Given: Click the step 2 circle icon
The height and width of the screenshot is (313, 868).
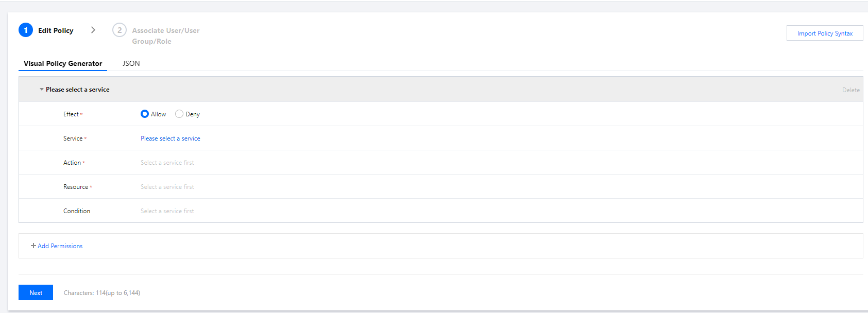Looking at the screenshot, I should click(x=120, y=30).
